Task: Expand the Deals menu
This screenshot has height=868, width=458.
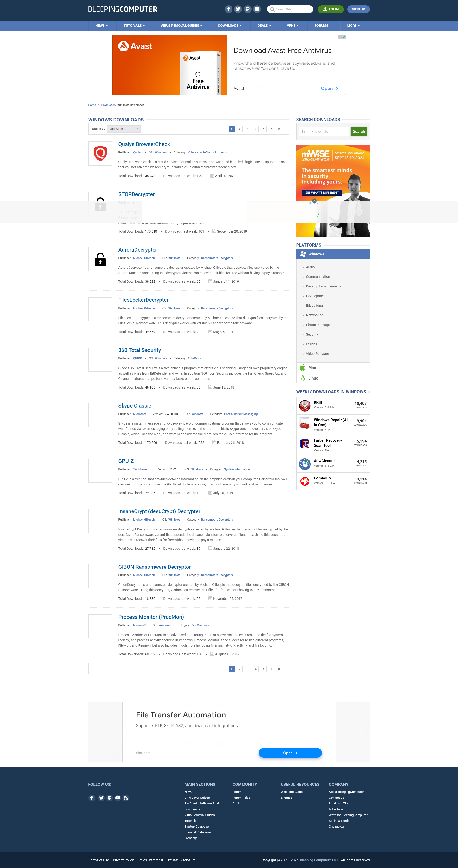Action: (264, 26)
